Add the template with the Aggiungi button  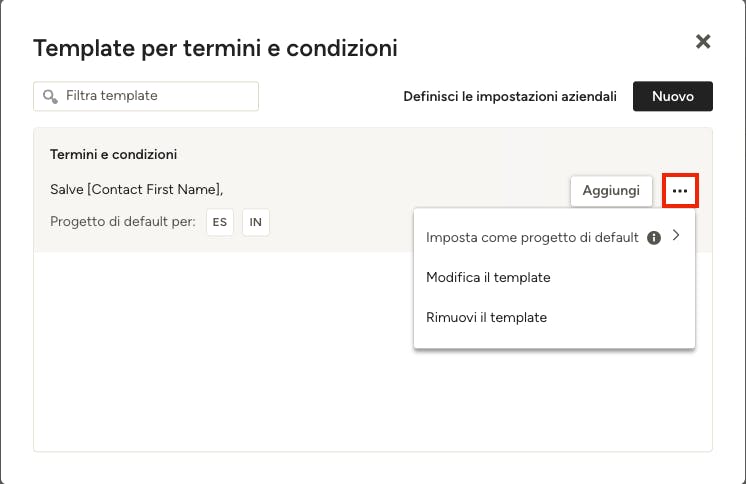click(x=611, y=191)
